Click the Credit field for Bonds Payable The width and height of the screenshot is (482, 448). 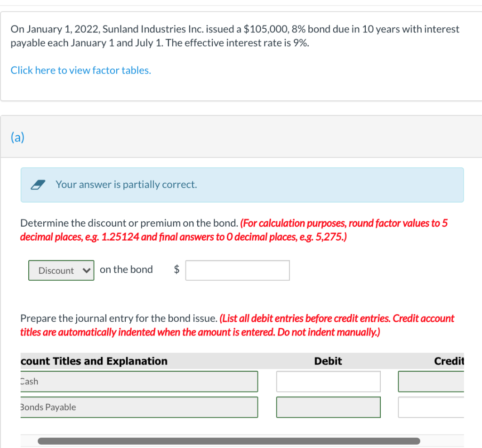tap(431, 407)
